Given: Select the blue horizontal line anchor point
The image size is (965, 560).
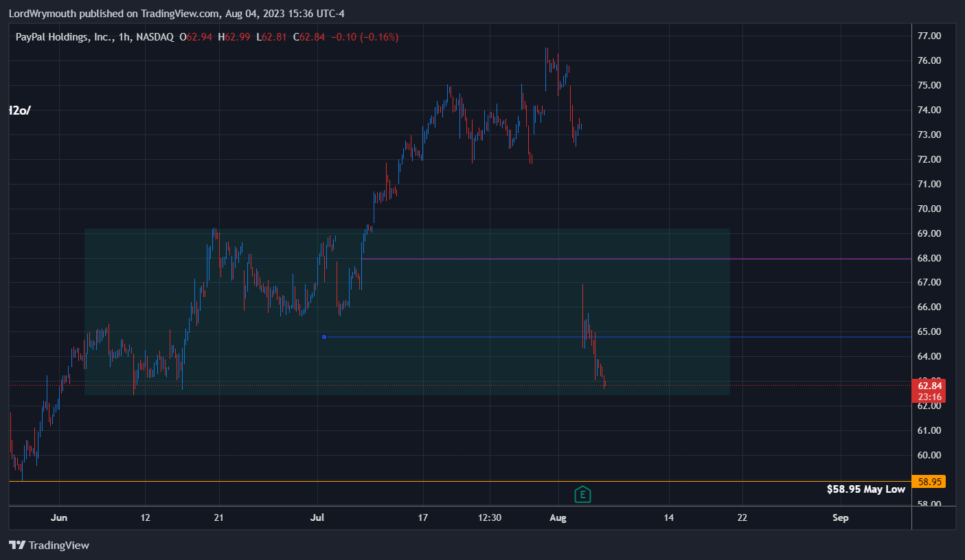Looking at the screenshot, I should 324,337.
